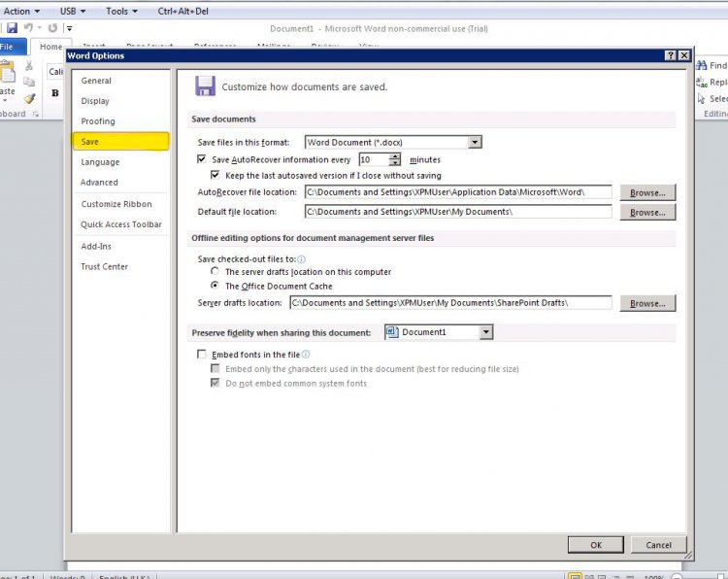The width and height of the screenshot is (728, 579).
Task: Toggle Keep the last autosaved version checkbox
Action: (x=215, y=175)
